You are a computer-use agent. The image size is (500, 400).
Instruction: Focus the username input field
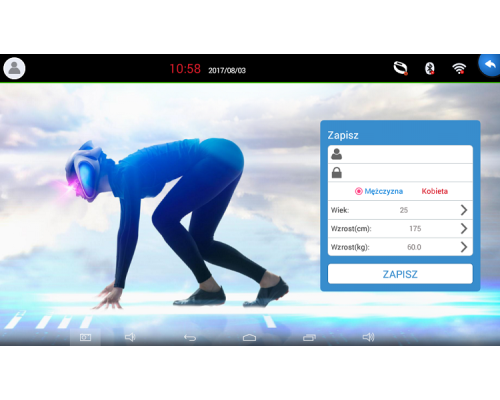(400, 154)
